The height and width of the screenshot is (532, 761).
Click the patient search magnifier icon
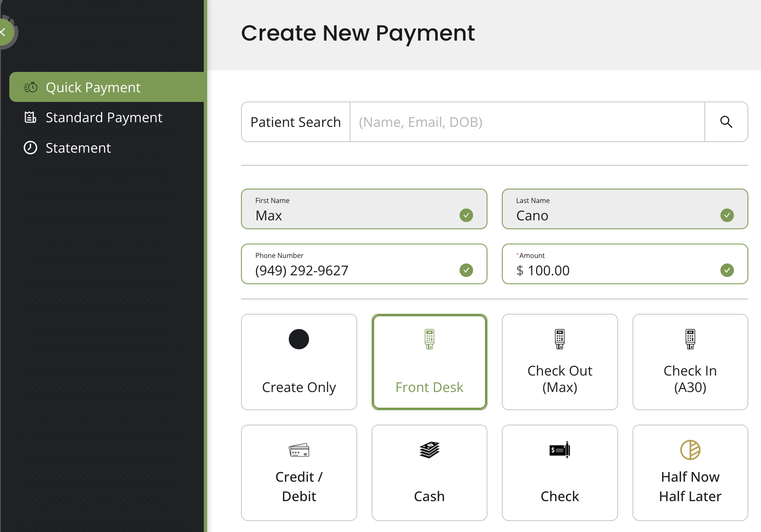click(x=727, y=122)
